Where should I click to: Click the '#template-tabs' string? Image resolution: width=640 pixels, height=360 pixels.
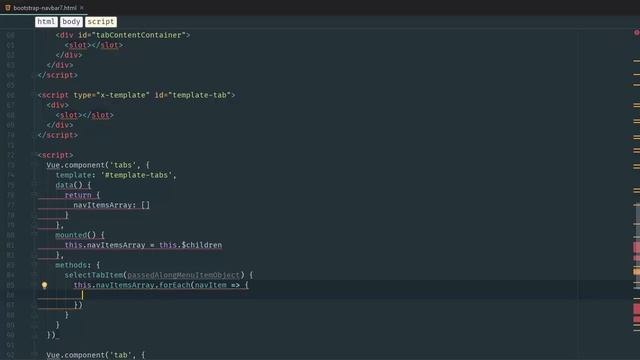point(136,175)
